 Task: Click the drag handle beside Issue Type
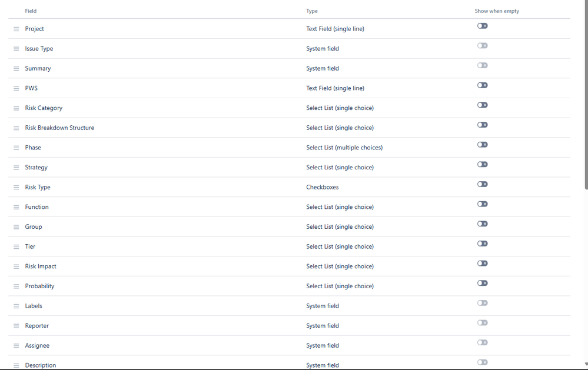(16, 48)
